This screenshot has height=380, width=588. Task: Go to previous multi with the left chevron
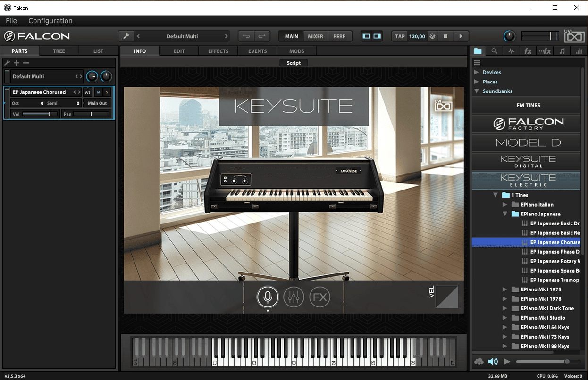pyautogui.click(x=138, y=36)
